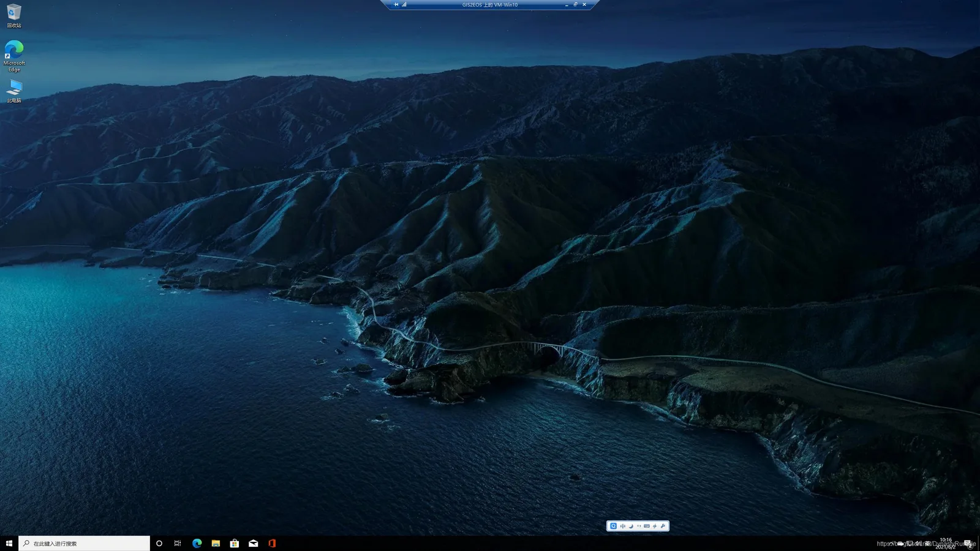This screenshot has height=551, width=980.
Task: Open the Windows Start menu
Action: point(9,544)
